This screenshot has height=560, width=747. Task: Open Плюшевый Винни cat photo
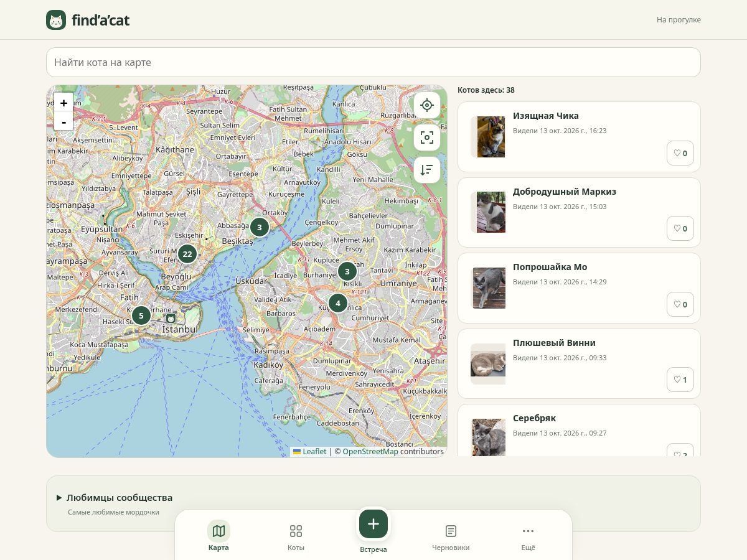coord(488,364)
